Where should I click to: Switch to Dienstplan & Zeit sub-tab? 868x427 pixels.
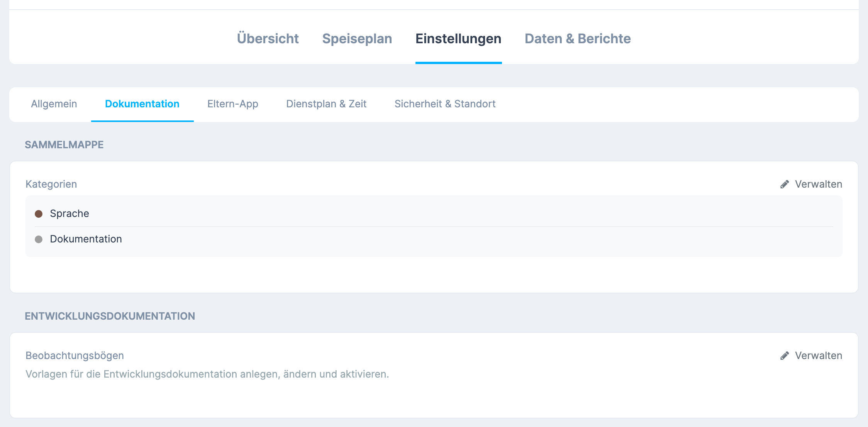(326, 104)
